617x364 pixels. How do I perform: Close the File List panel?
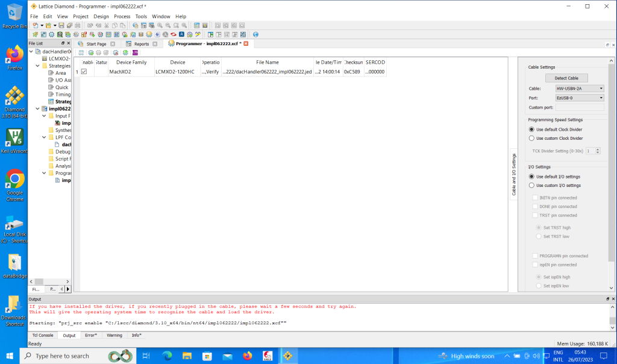coord(69,43)
